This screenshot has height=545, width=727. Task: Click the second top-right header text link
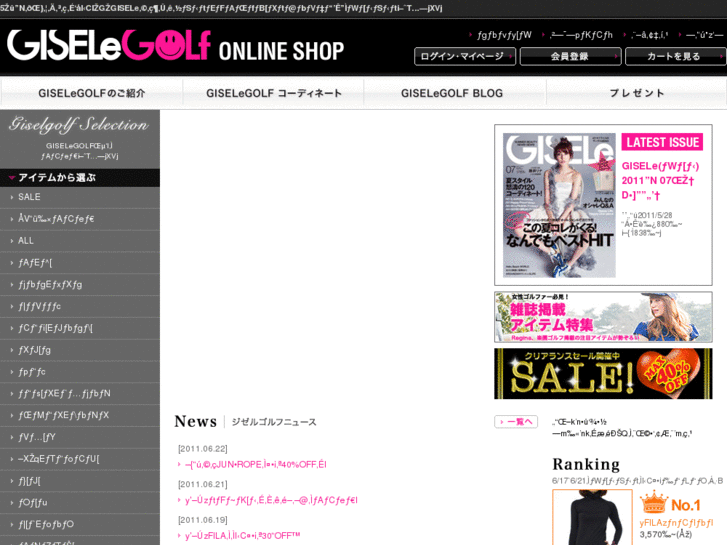pos(581,35)
